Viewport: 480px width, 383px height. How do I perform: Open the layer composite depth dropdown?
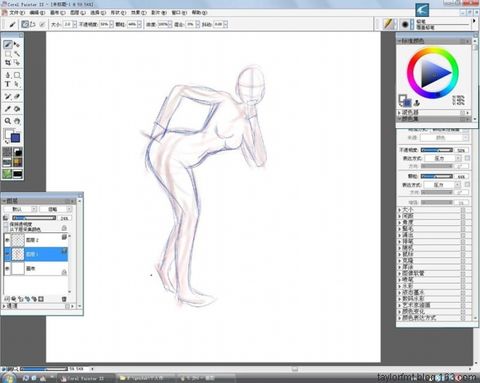55,209
